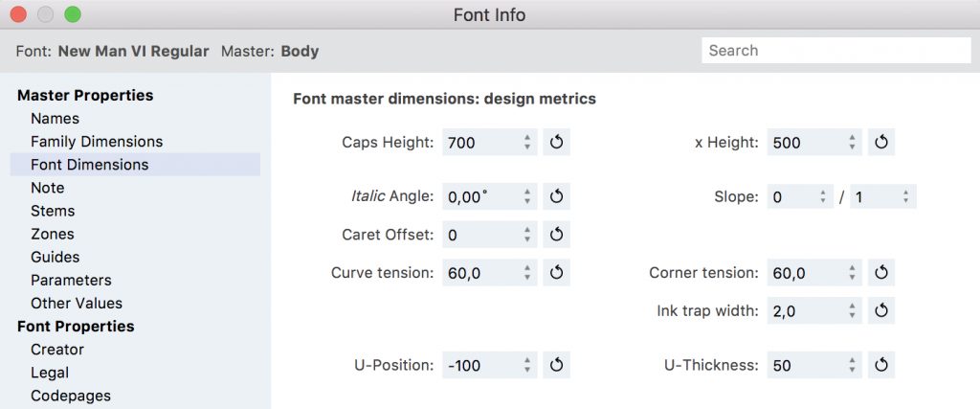The height and width of the screenshot is (409, 980).
Task: Open the Stems page
Action: coord(53,211)
